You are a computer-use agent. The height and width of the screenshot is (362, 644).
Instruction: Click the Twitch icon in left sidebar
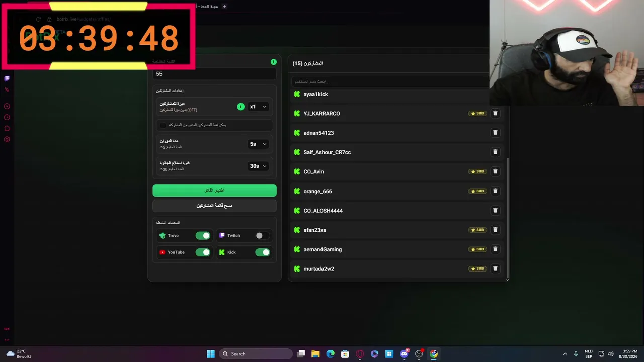pyautogui.click(x=7, y=78)
